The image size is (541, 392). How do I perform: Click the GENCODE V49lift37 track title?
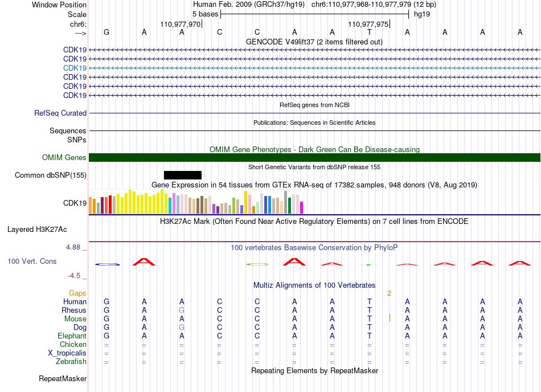(x=314, y=42)
